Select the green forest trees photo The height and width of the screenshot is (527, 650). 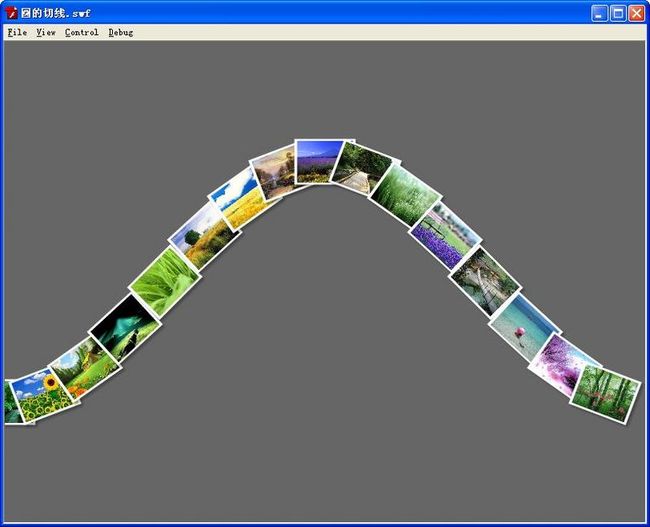point(605,394)
